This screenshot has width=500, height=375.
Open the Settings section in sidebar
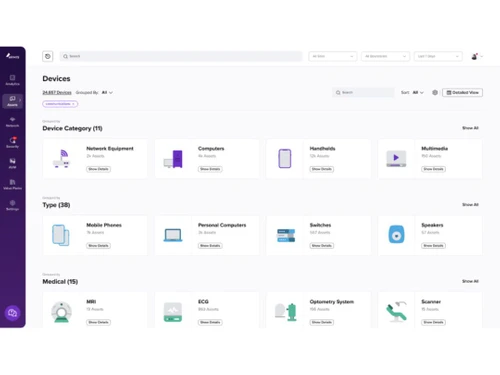coord(12,205)
